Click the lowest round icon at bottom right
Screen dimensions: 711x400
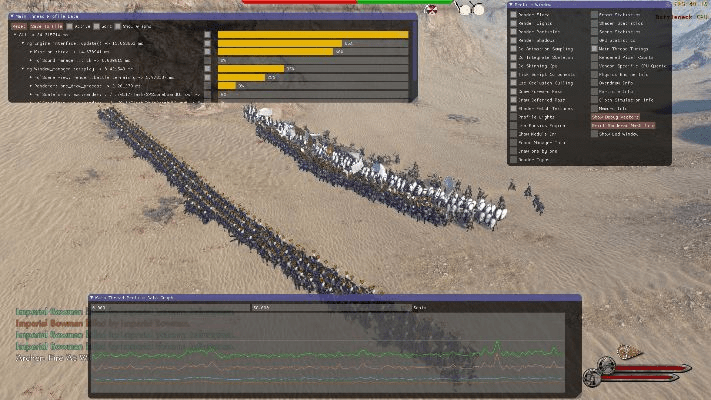591,378
